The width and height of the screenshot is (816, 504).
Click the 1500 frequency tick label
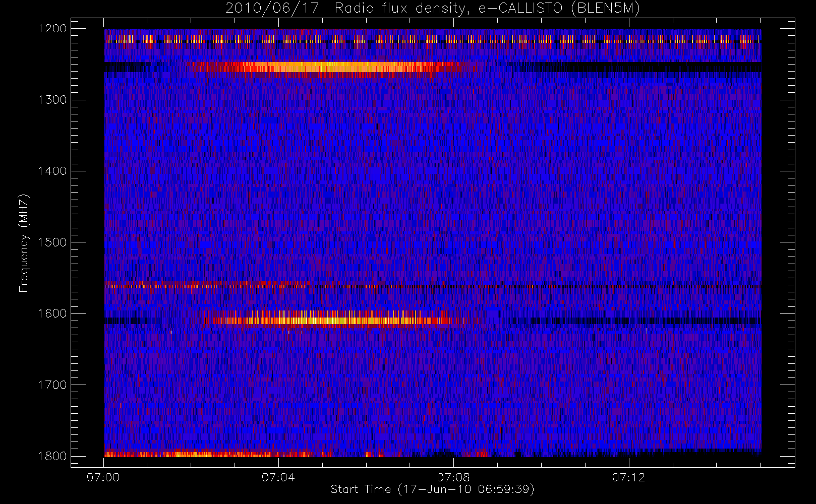click(x=52, y=242)
